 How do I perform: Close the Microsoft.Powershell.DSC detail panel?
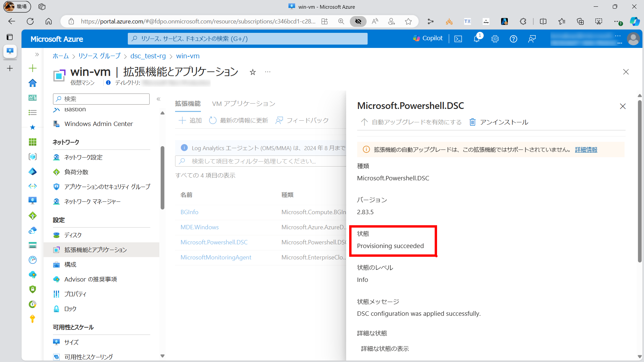click(x=623, y=106)
